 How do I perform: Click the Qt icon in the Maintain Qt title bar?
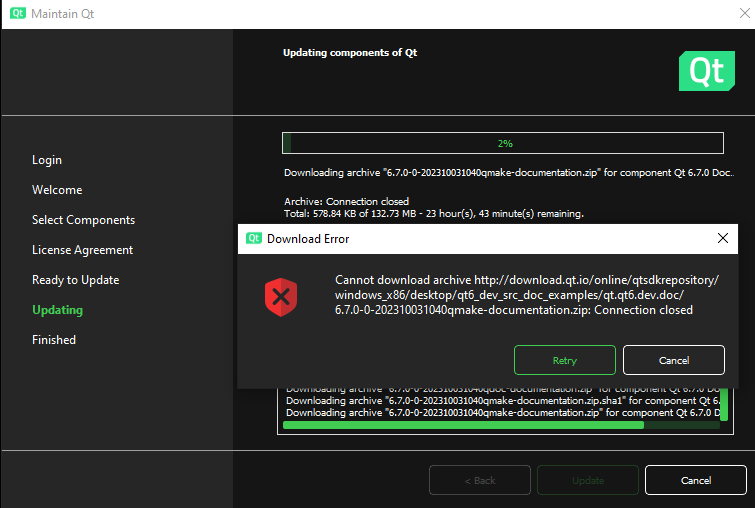(17, 15)
